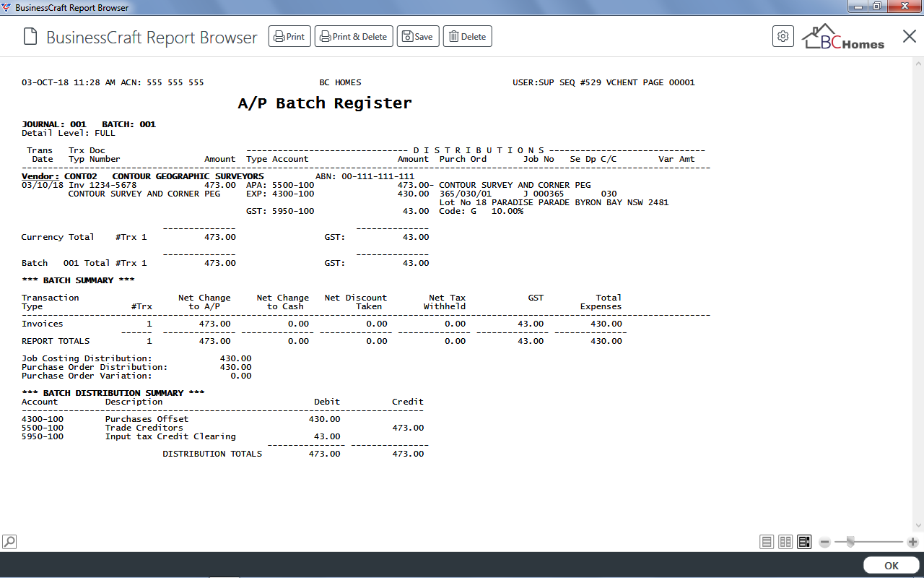The width and height of the screenshot is (924, 578).
Task: Save the report using the Save button
Action: click(417, 37)
